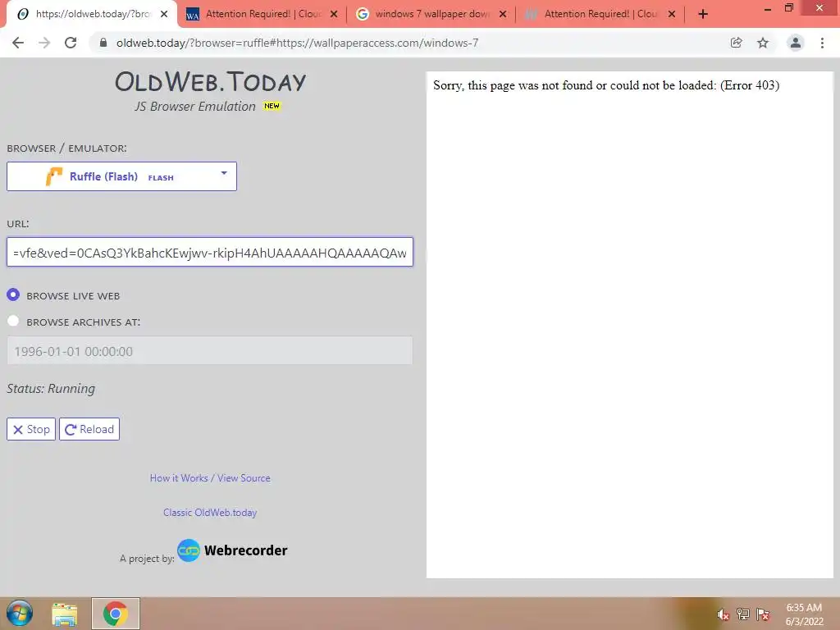
Task: Close the windows 7 wallpaper Google tab
Action: [503, 15]
